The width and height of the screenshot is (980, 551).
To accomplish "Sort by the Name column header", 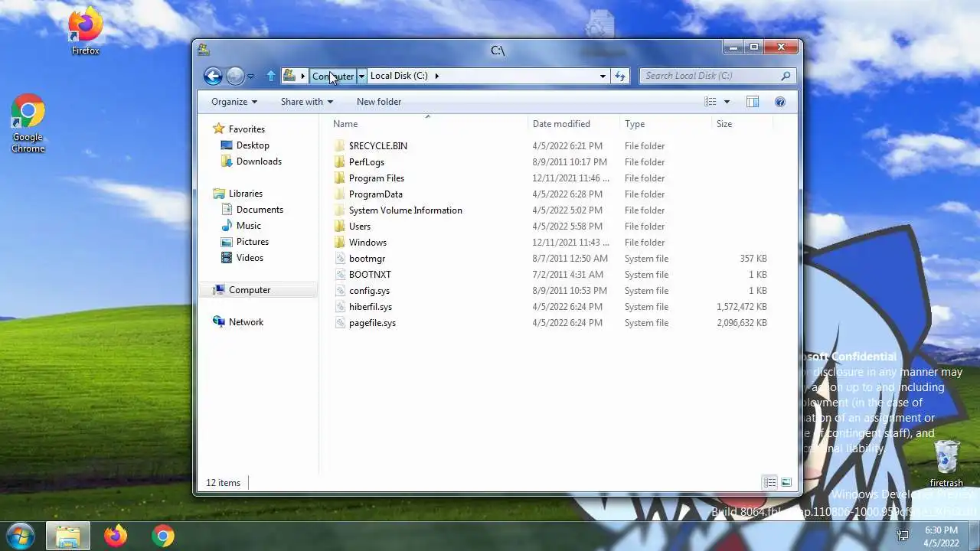I will pyautogui.click(x=428, y=124).
